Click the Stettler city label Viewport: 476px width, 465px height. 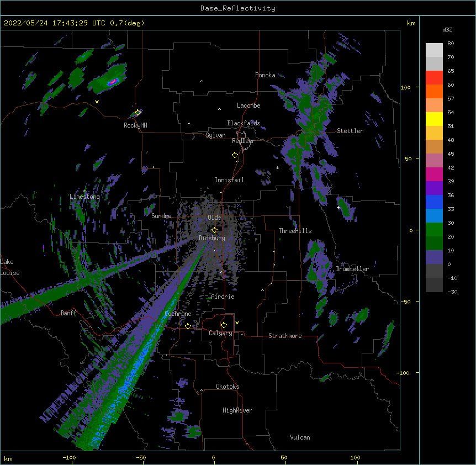point(350,131)
